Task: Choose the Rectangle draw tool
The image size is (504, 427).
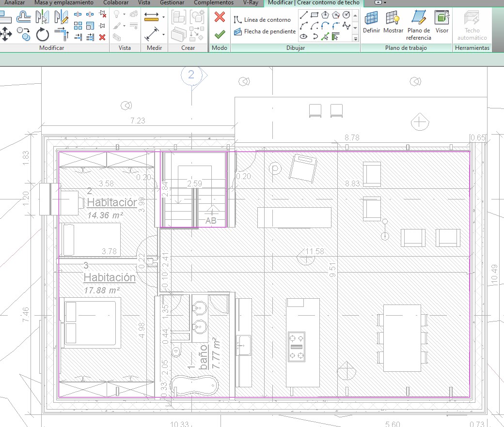Action: tap(315, 15)
